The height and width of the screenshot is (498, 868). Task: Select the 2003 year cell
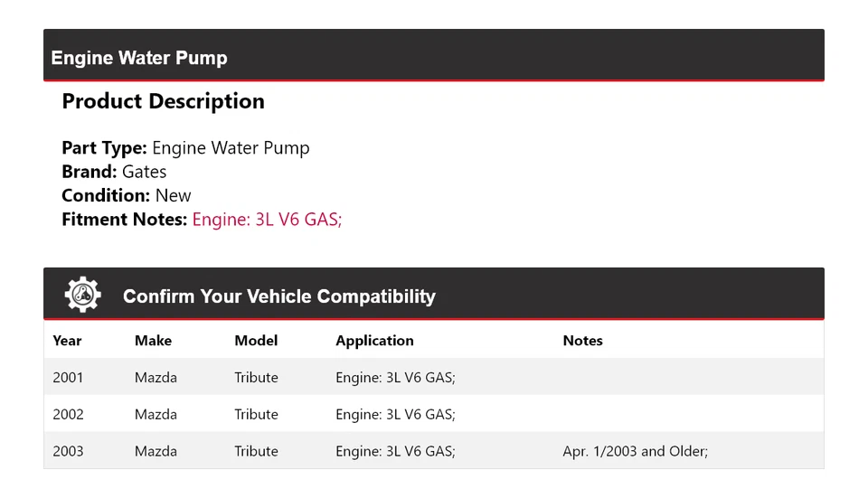tap(68, 451)
